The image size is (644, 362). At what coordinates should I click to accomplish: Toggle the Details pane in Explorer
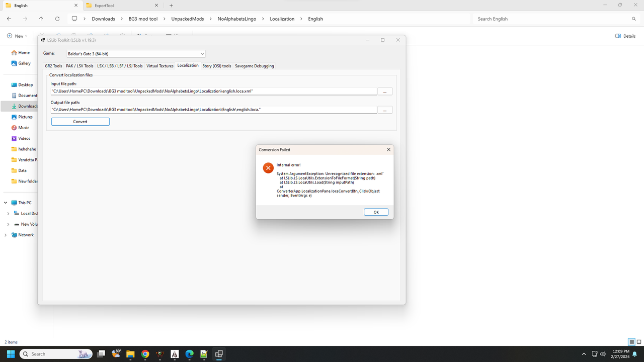(626, 36)
